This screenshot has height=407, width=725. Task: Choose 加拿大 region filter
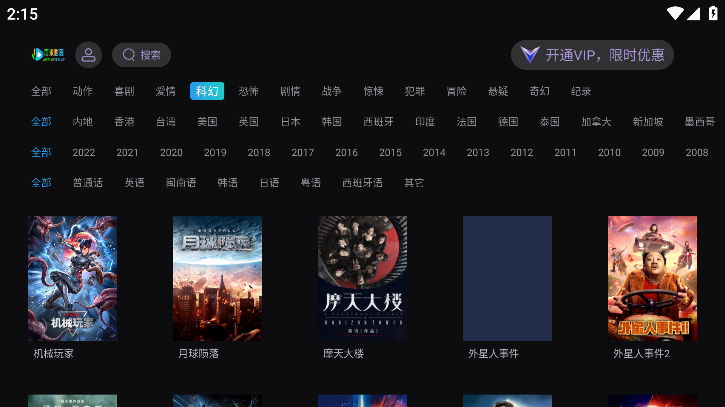(x=596, y=122)
